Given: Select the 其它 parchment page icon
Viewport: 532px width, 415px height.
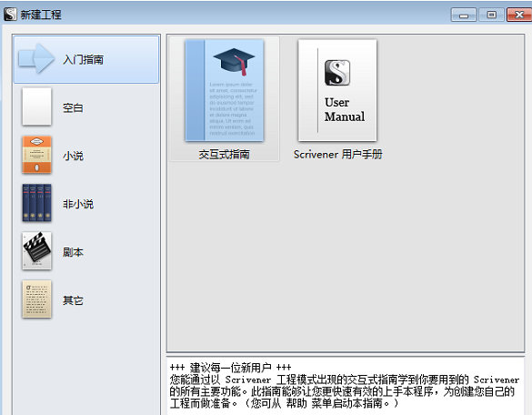Looking at the screenshot, I should [36, 299].
